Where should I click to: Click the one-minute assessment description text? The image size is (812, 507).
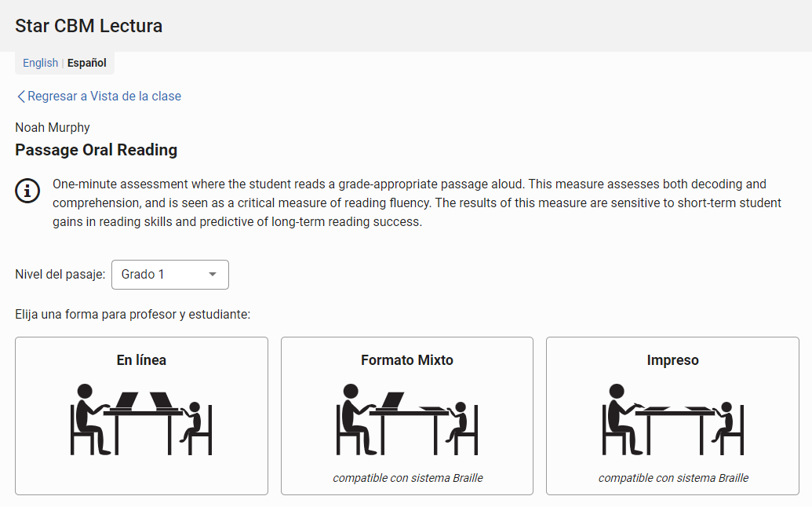coord(417,203)
